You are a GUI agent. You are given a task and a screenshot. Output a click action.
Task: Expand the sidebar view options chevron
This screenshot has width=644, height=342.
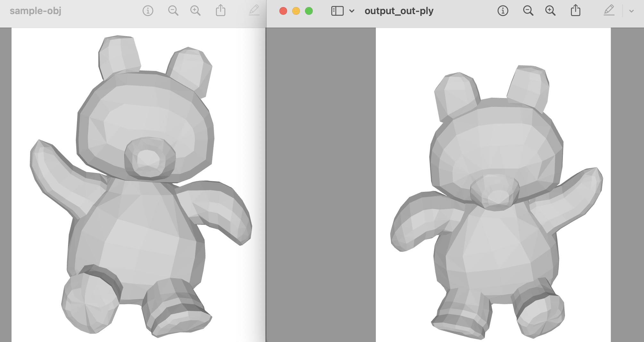point(352,11)
